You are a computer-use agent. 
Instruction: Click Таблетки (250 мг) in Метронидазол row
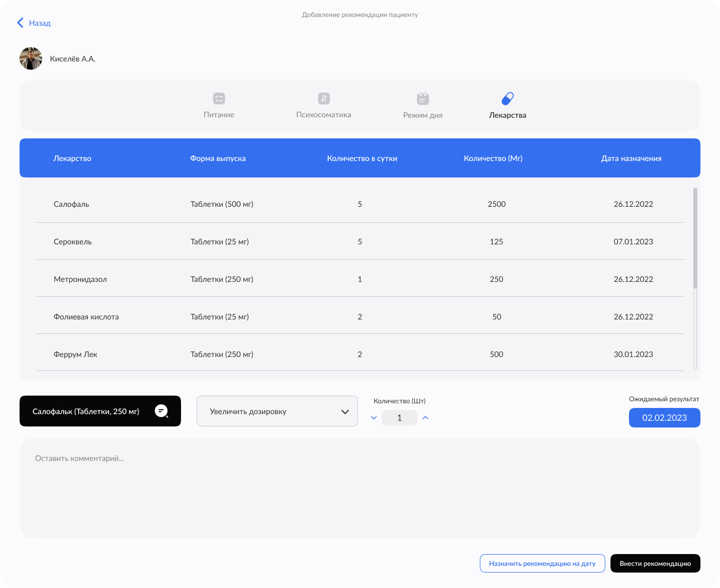[222, 279]
